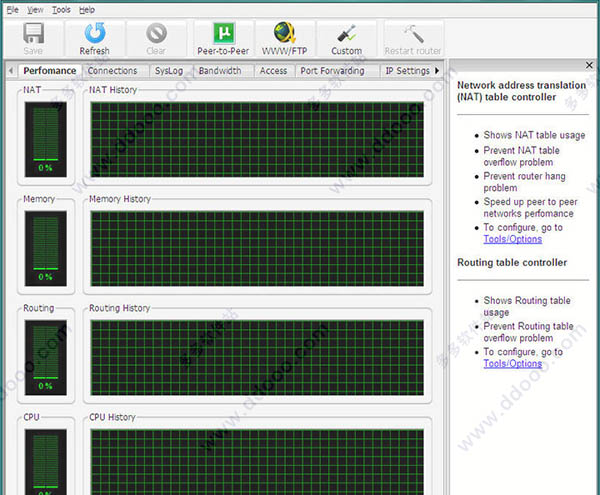Click the 'Routing table controller' heading
600x495 pixels.
512,262
